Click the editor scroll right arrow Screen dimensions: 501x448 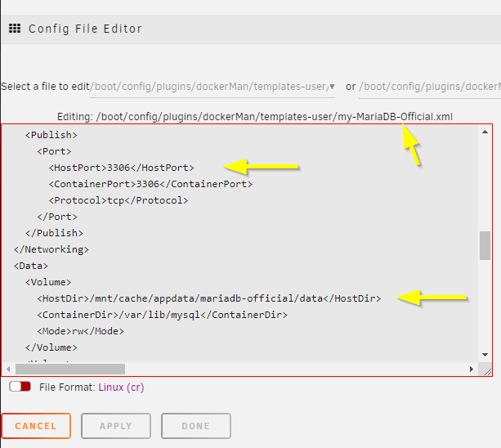point(472,369)
